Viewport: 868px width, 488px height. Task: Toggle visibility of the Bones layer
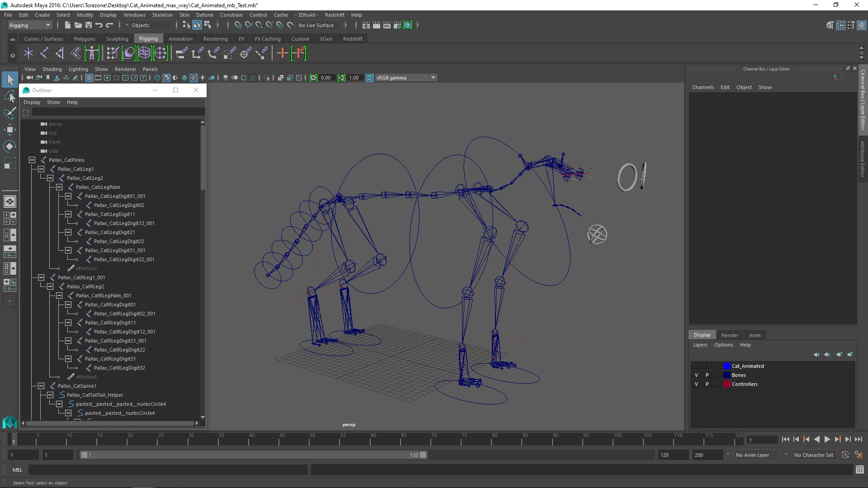click(x=696, y=375)
